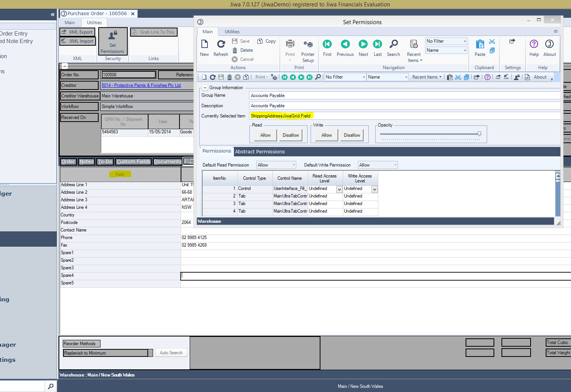
Task: Click the Paste clipboard icon
Action: (480, 45)
